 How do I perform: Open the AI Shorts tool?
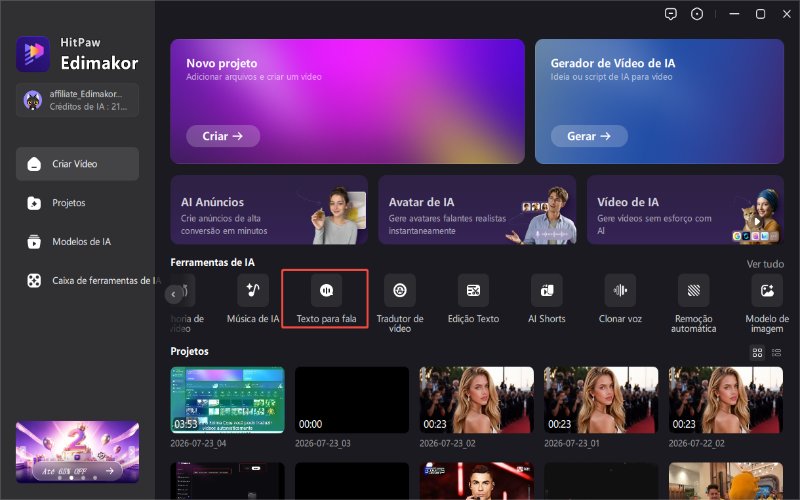(547, 300)
